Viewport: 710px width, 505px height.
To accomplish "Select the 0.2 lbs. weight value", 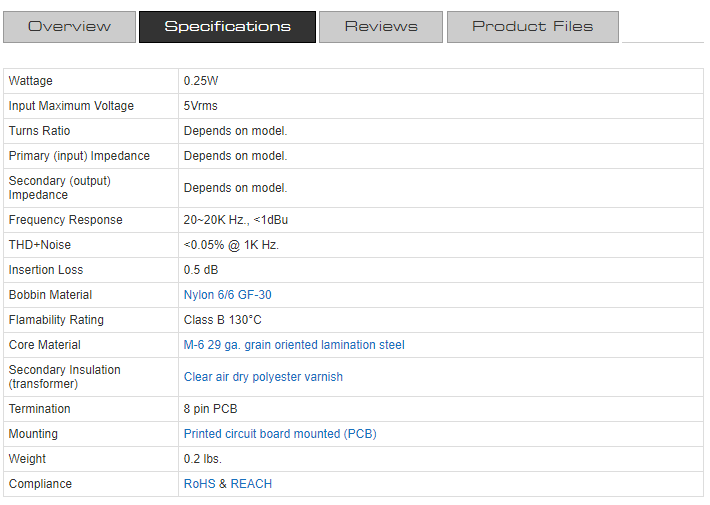I will pyautogui.click(x=203, y=459).
